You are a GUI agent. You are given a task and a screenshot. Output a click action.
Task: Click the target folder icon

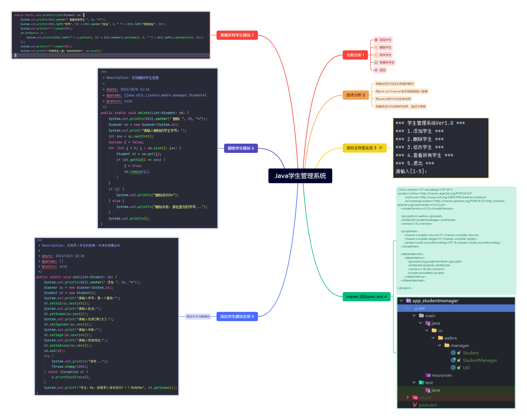click(x=415, y=397)
